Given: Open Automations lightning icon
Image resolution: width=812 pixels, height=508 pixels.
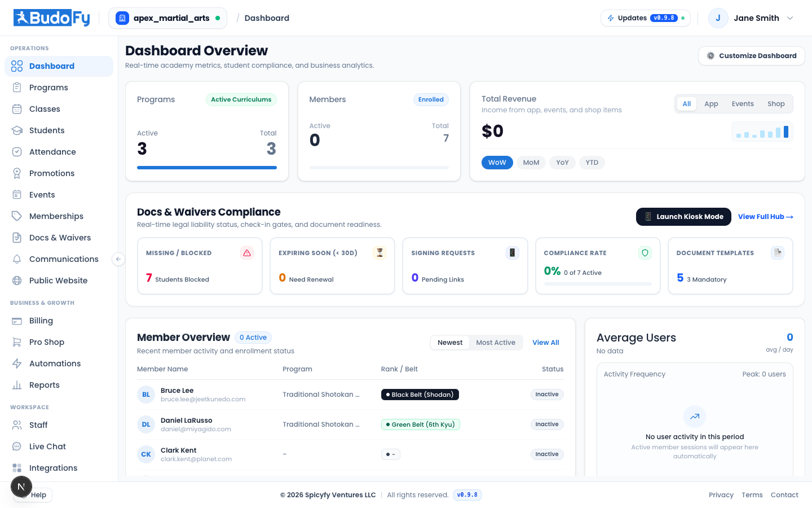Looking at the screenshot, I should pos(17,364).
